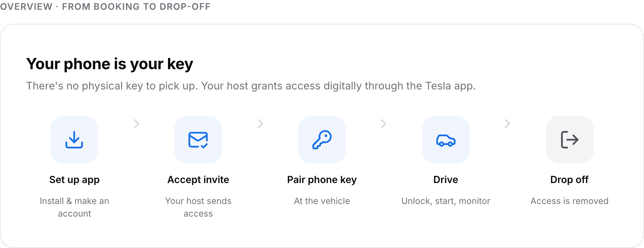Click chevron between Set up app and Accept invite
The image size is (644, 248).
pos(136,124)
